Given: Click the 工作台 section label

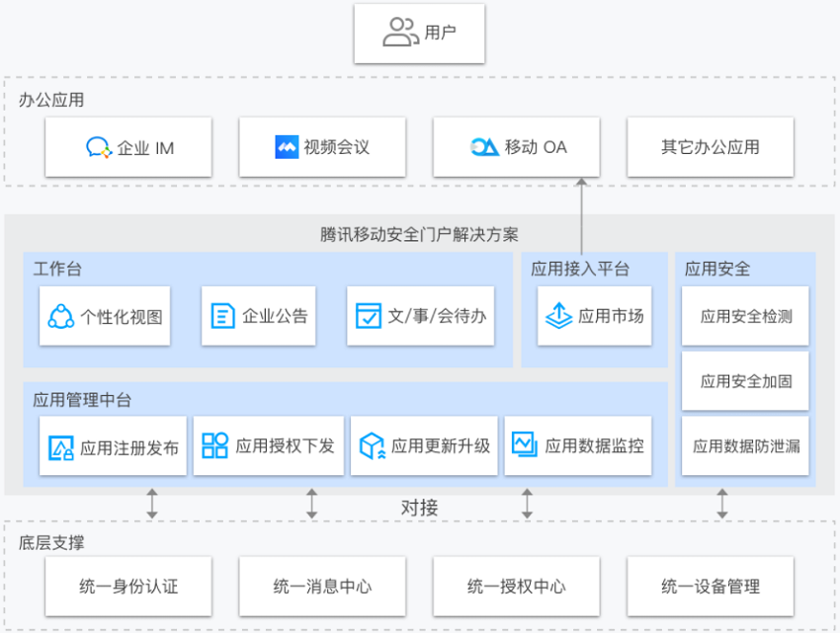Looking at the screenshot, I should pyautogui.click(x=58, y=269).
